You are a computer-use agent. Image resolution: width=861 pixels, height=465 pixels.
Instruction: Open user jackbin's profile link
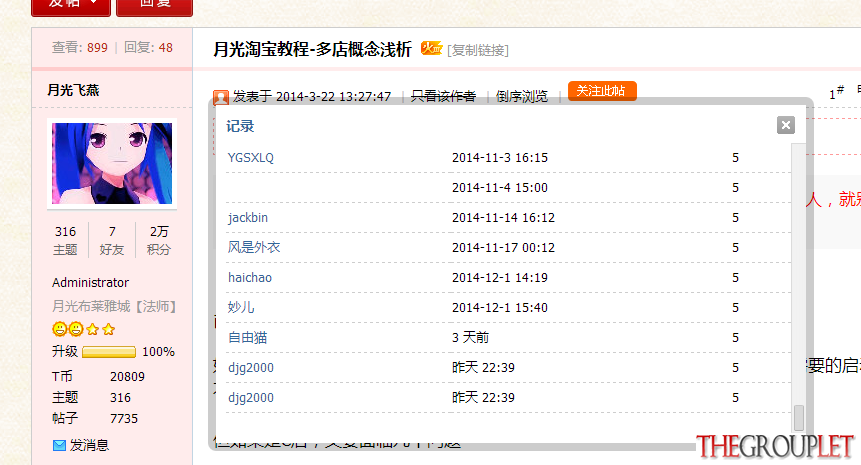point(248,217)
